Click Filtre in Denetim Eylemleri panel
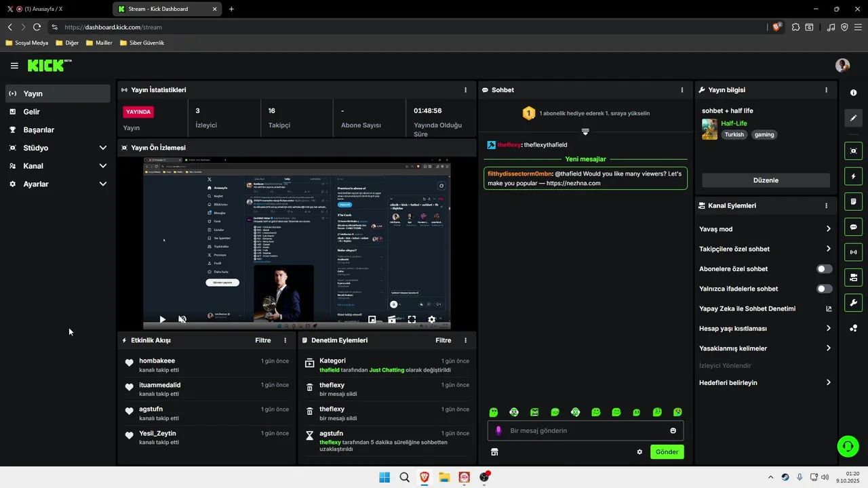Image resolution: width=868 pixels, height=488 pixels. tap(443, 340)
